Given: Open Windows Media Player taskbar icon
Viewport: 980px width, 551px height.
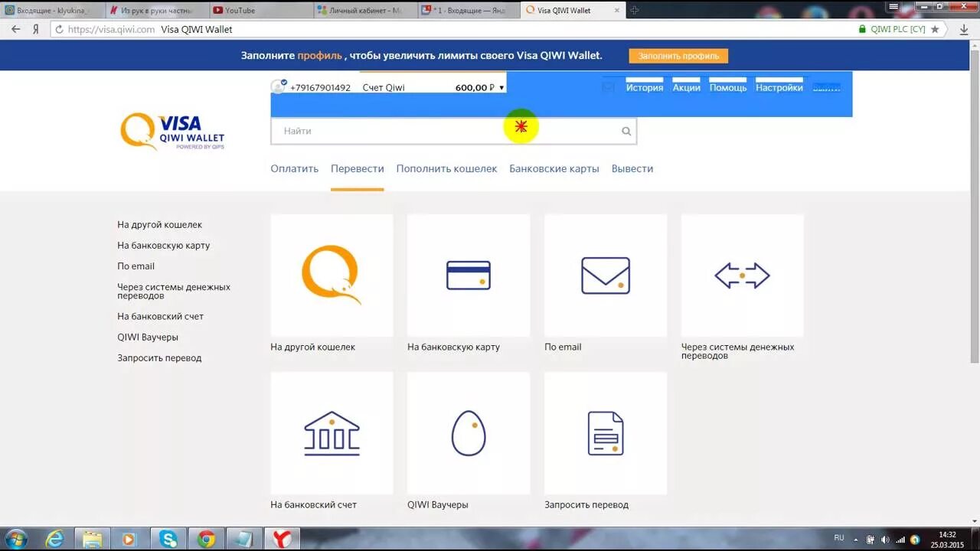Looking at the screenshot, I should tap(130, 539).
